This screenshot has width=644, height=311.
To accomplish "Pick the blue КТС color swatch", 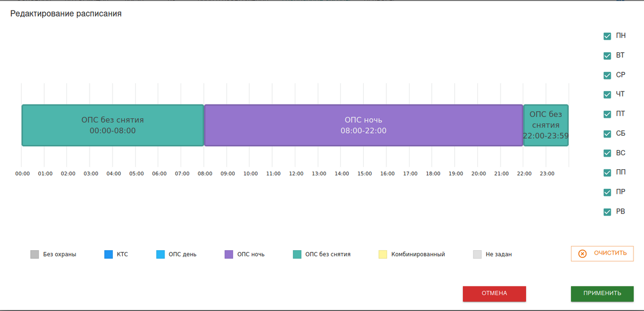I will pos(109,254).
